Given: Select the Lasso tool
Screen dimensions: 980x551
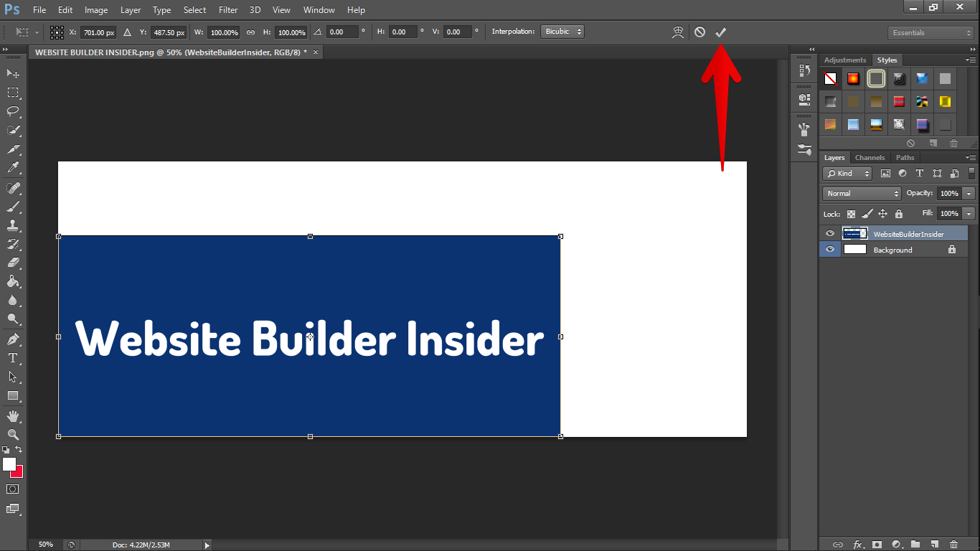Looking at the screenshot, I should [x=13, y=111].
